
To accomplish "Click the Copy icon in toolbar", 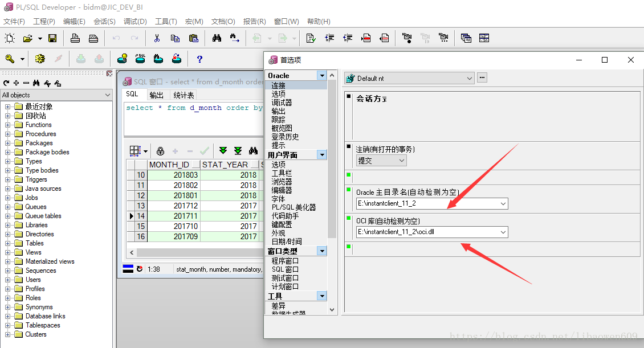I will click(175, 38).
